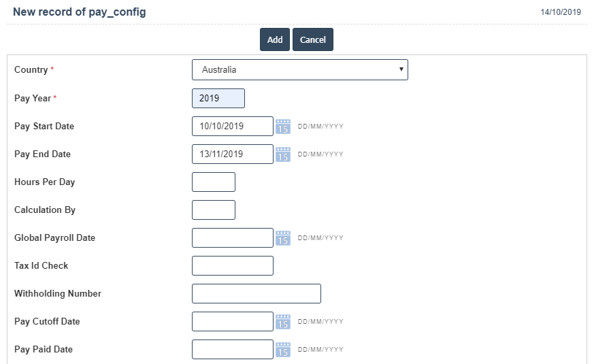Click the Add button
The image size is (594, 364).
(x=275, y=39)
